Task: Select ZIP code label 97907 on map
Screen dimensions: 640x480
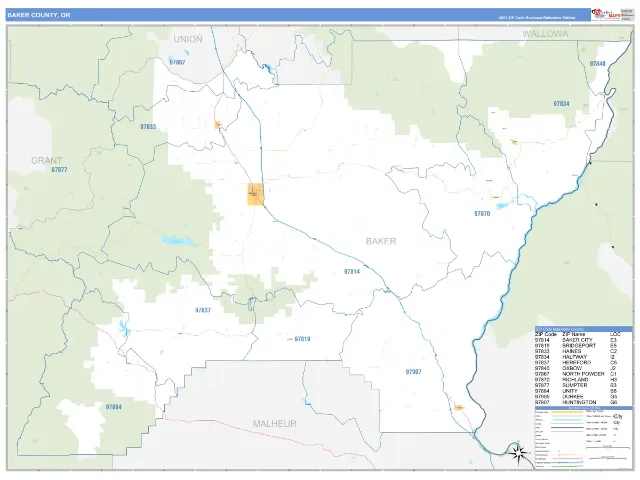Action: point(413,372)
